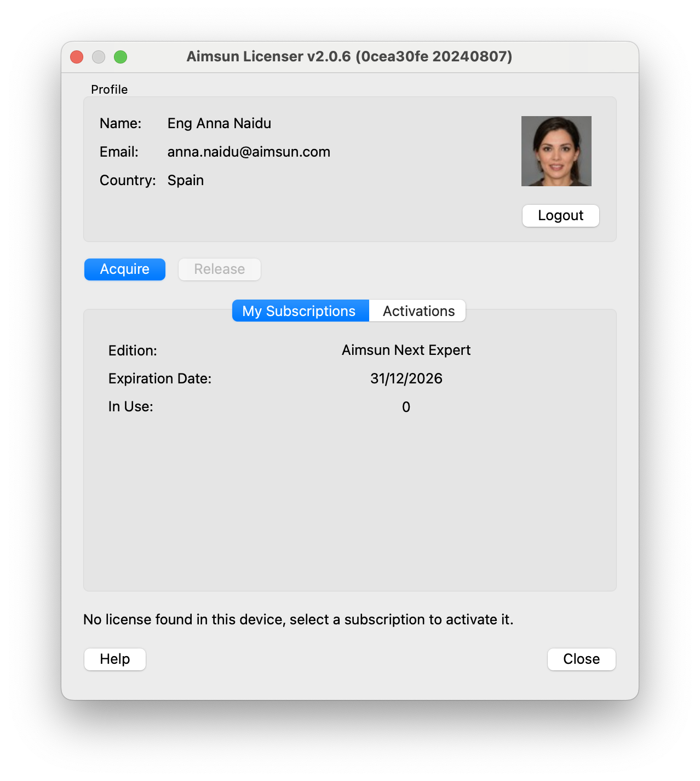
Task: Click the Close button at bottom right
Action: tap(581, 659)
